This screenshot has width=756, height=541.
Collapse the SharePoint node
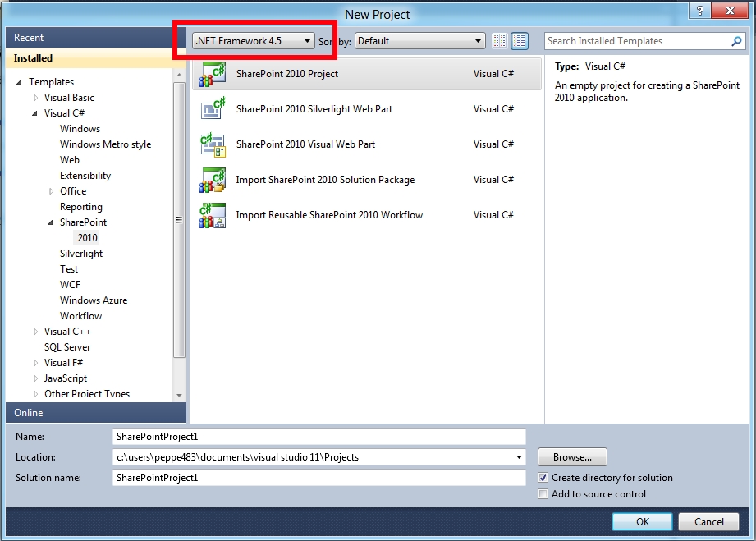50,222
